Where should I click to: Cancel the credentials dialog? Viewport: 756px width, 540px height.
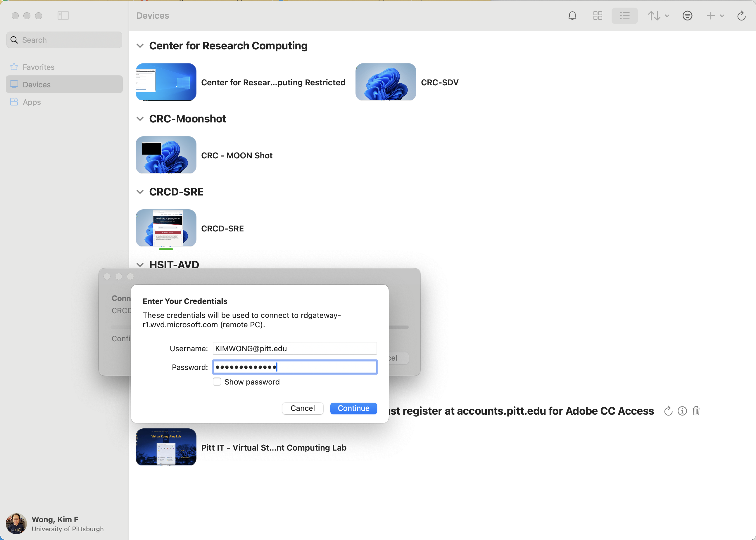point(303,408)
